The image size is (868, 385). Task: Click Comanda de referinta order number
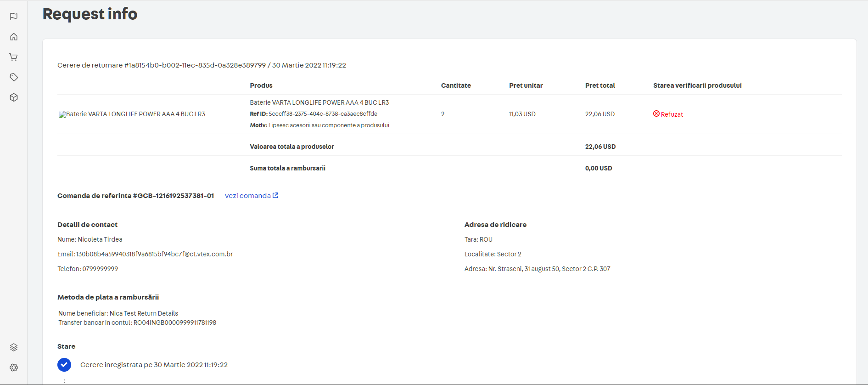[x=136, y=196]
